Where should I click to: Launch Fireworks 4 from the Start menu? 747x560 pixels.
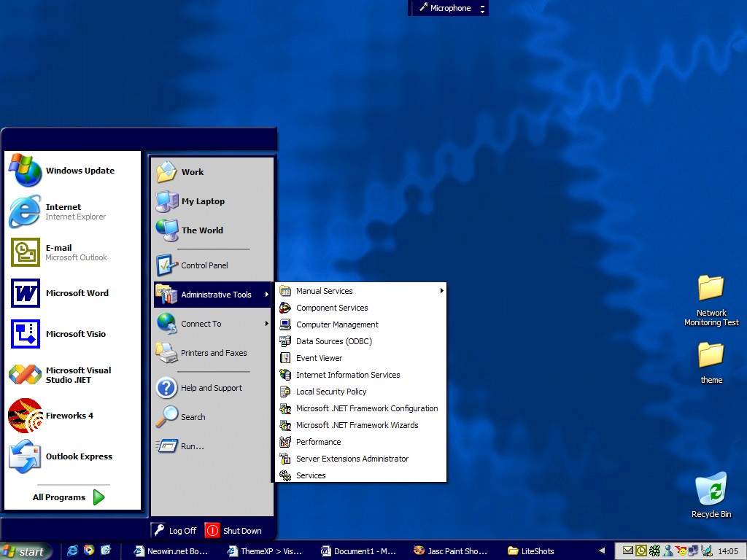tap(72, 416)
